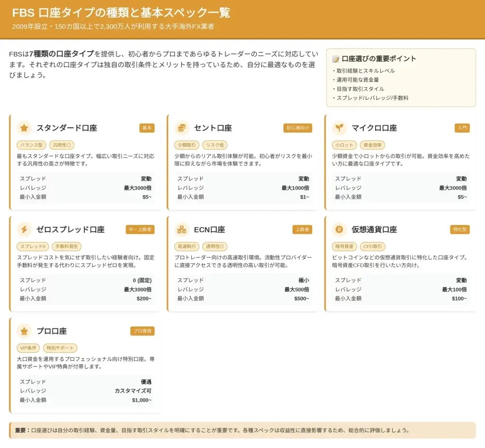
Task: Click the coin stack icon for セント口座
Action: tap(182, 128)
